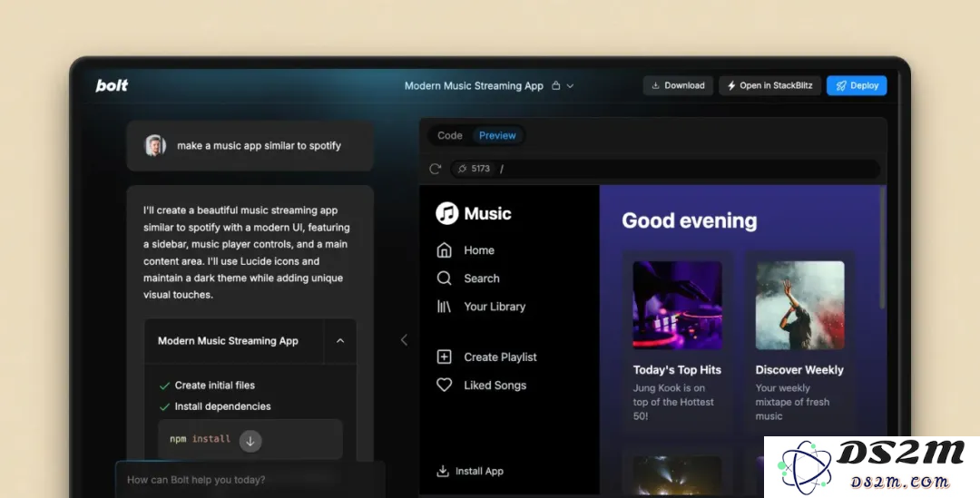
Task: Click the Discover Weekly title
Action: (x=799, y=370)
